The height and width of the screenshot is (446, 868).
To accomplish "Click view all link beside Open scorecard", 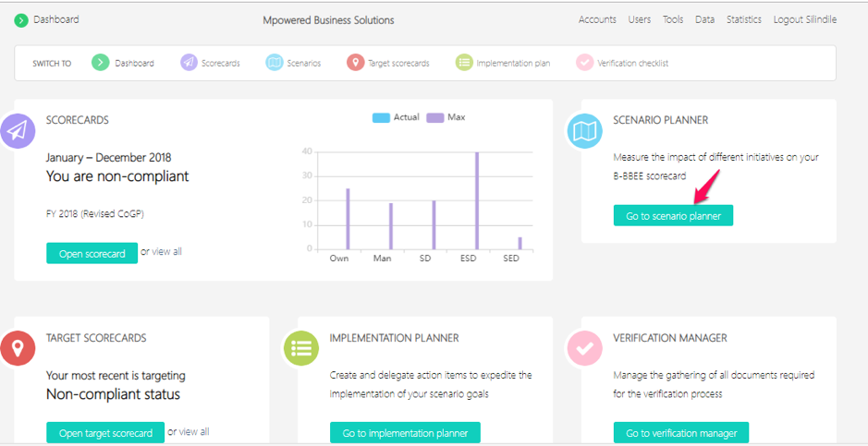I will [x=166, y=251].
